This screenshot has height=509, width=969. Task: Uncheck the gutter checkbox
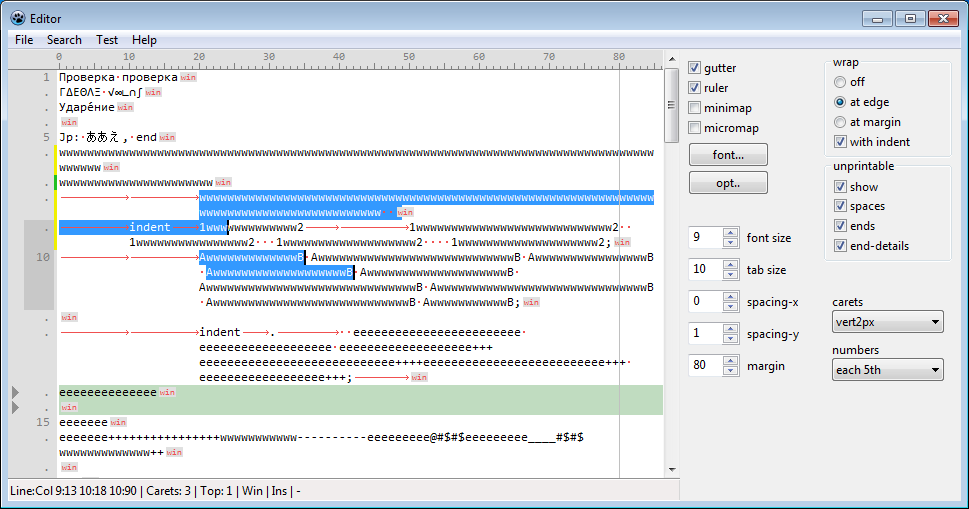[695, 68]
